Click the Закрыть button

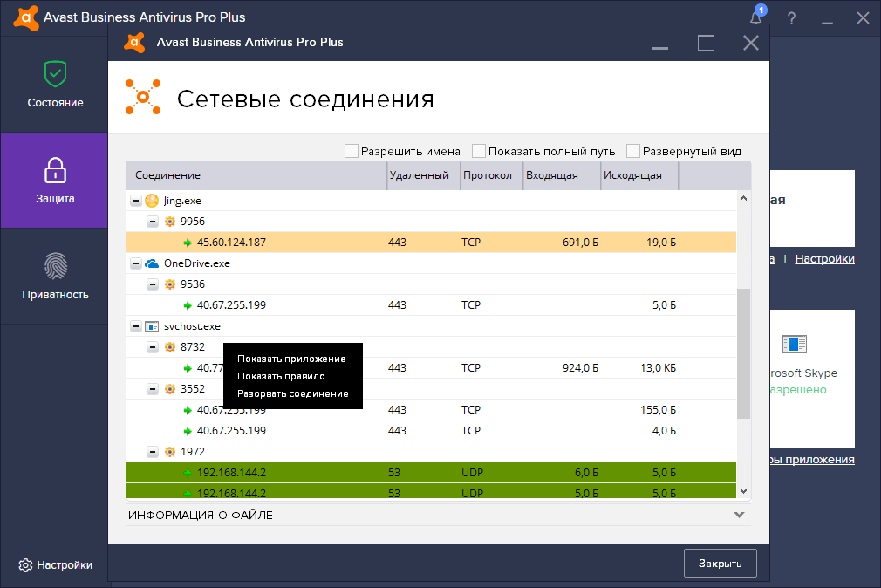click(x=721, y=564)
